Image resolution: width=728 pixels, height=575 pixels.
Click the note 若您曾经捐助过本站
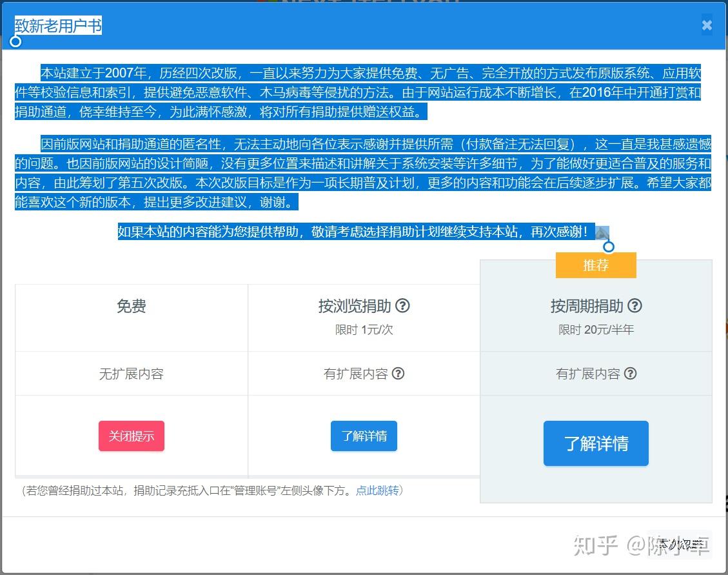coord(212,490)
